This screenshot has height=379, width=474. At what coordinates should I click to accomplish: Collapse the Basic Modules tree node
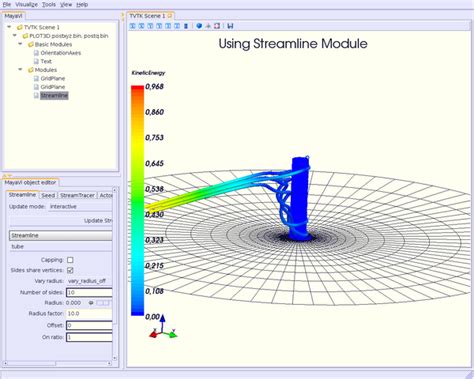(x=20, y=44)
